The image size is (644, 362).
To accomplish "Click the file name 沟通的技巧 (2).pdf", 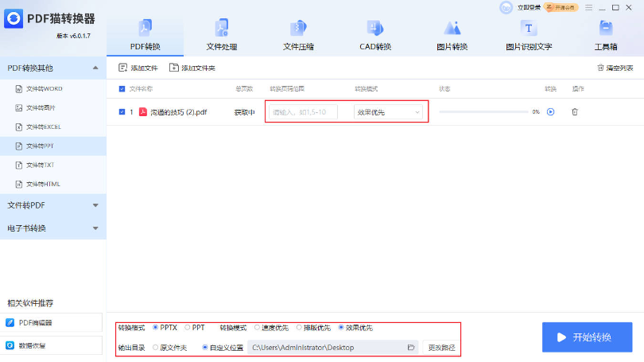I will click(x=179, y=112).
